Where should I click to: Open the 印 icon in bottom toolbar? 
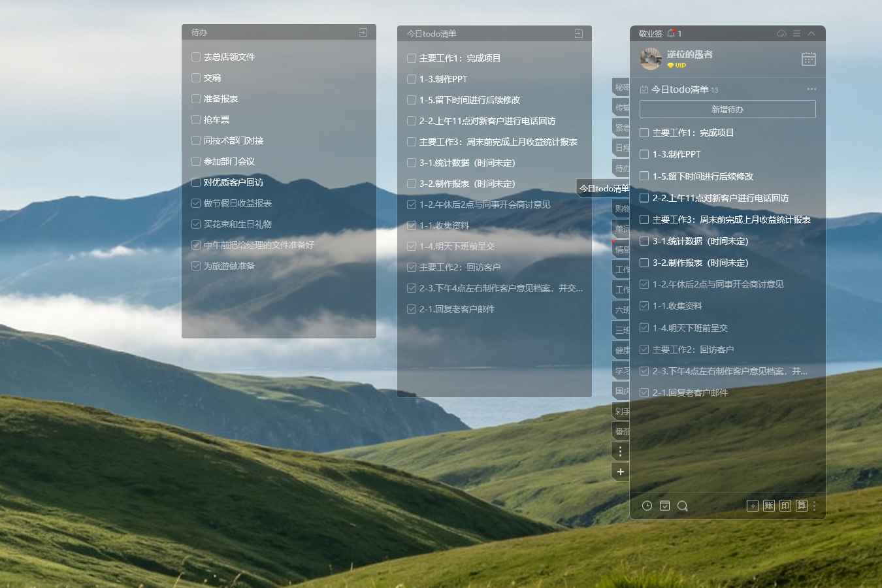pyautogui.click(x=785, y=506)
